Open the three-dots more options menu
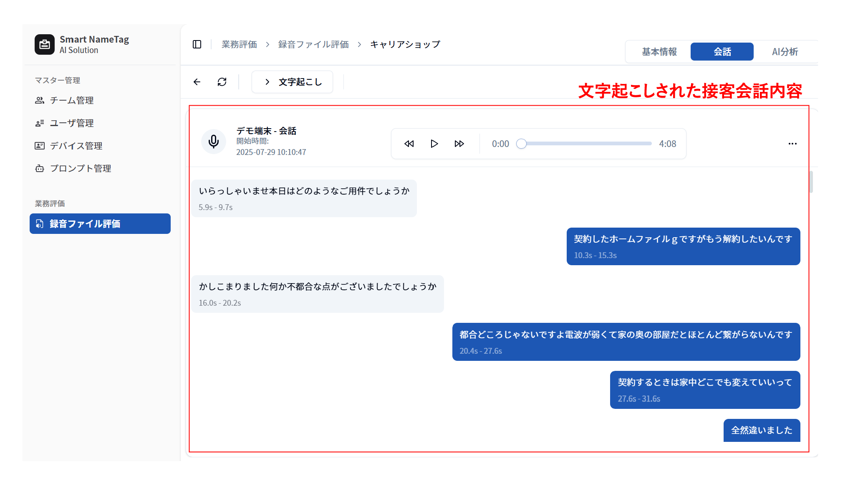 tap(792, 144)
